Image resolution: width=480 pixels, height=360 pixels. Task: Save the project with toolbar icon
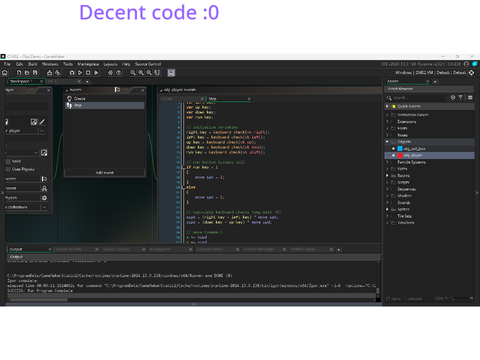(x=35, y=73)
